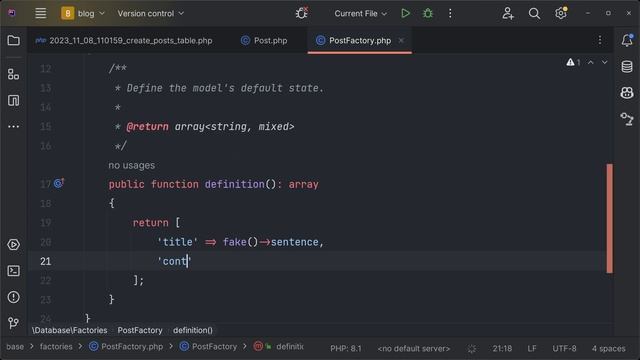
Task: Open the editor tabs options menu
Action: pos(600,40)
